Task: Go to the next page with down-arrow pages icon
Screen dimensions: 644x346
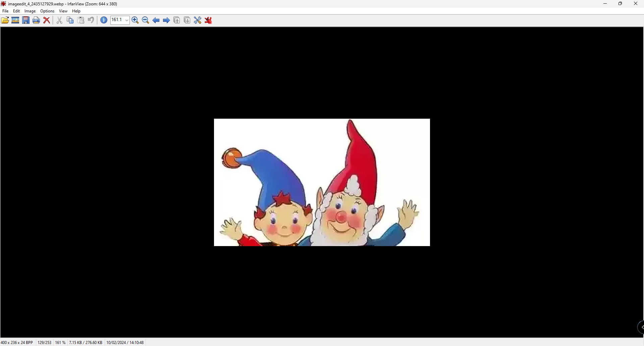Action: click(x=187, y=20)
